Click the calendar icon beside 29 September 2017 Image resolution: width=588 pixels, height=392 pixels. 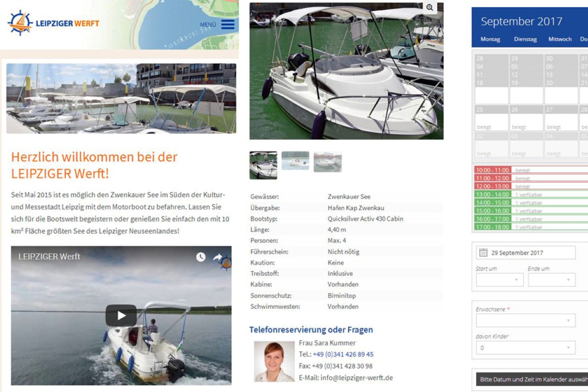[483, 253]
